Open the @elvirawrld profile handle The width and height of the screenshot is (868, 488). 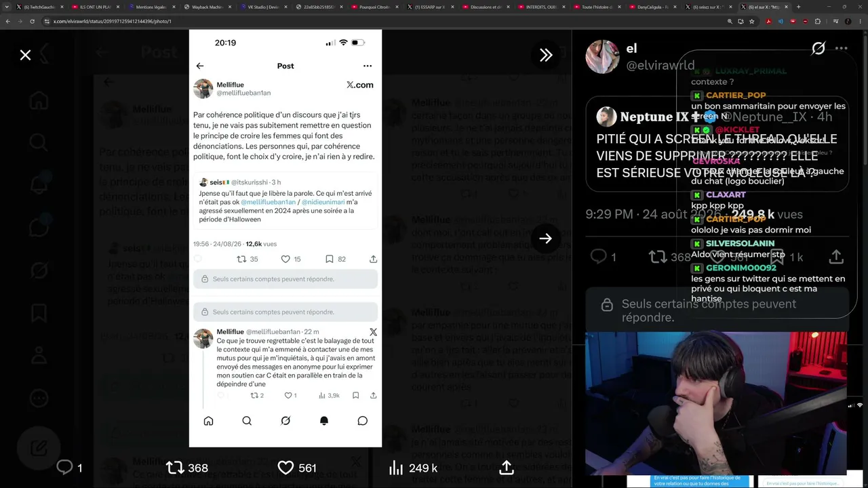[660, 66]
